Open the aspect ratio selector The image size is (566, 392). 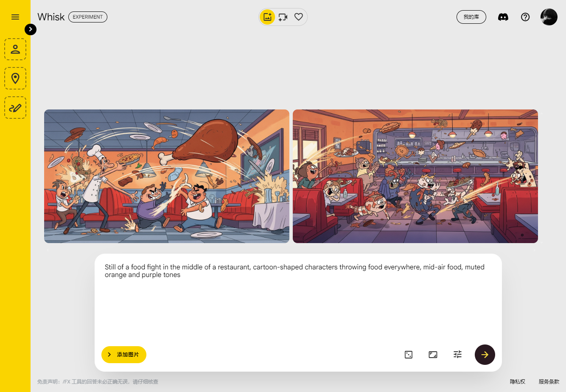433,355
